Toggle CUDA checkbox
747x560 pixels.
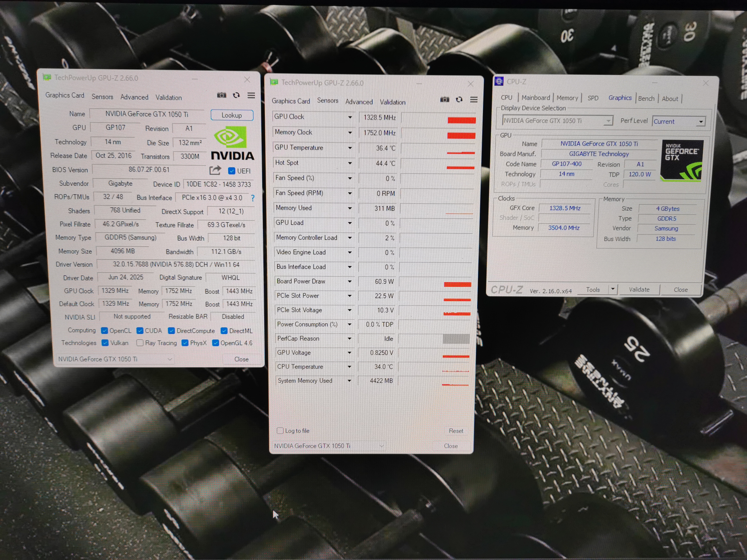click(x=140, y=331)
